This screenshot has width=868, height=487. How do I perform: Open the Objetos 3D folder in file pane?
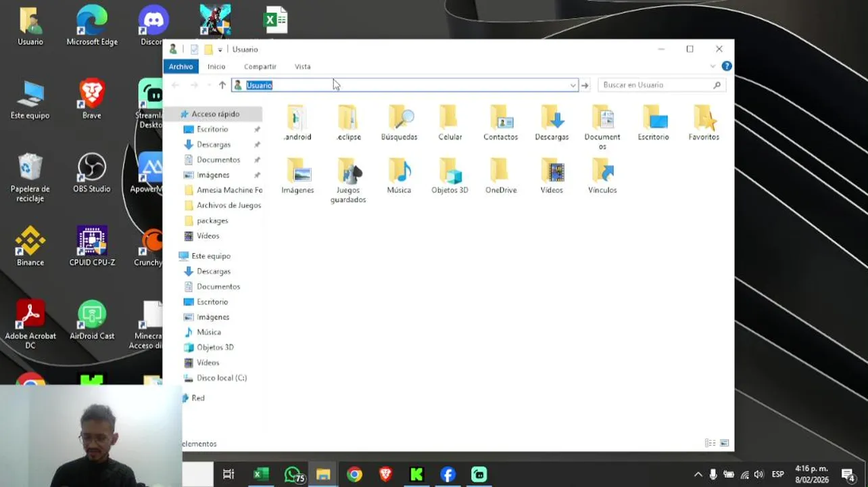[x=450, y=176]
